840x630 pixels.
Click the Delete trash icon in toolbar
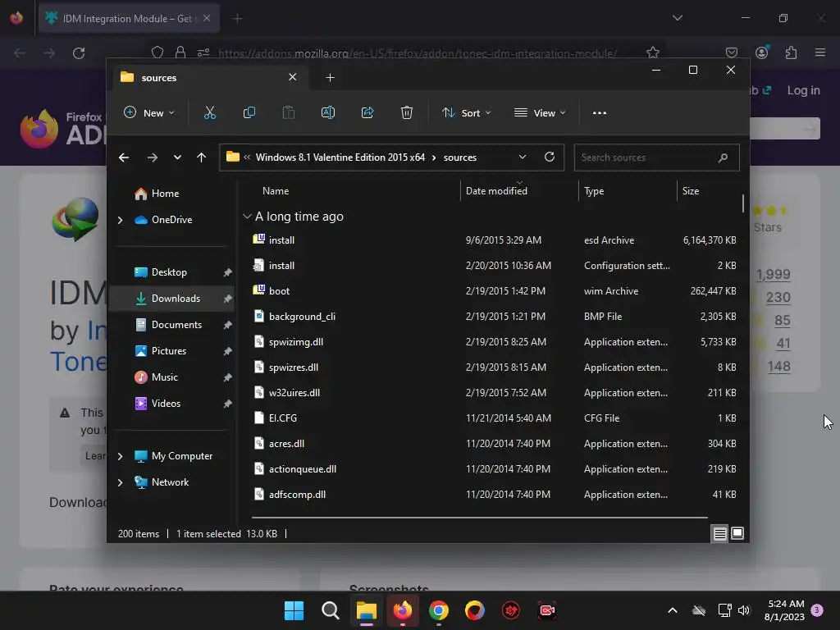pos(407,112)
